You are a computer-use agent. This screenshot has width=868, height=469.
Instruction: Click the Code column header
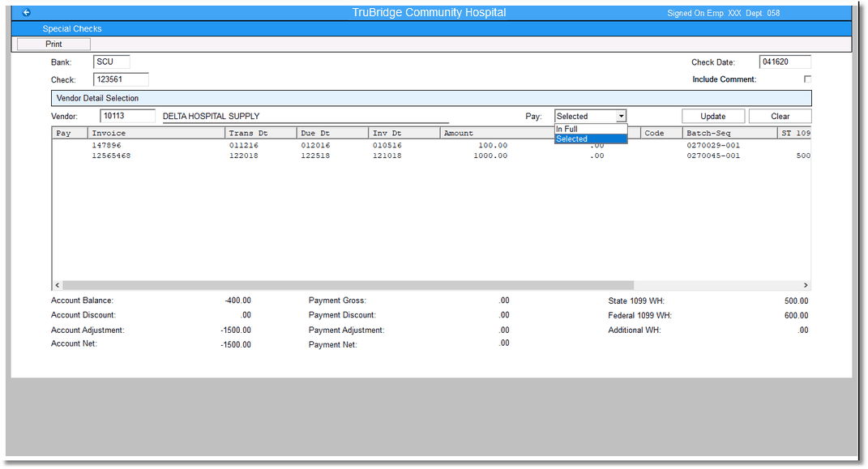(661, 134)
